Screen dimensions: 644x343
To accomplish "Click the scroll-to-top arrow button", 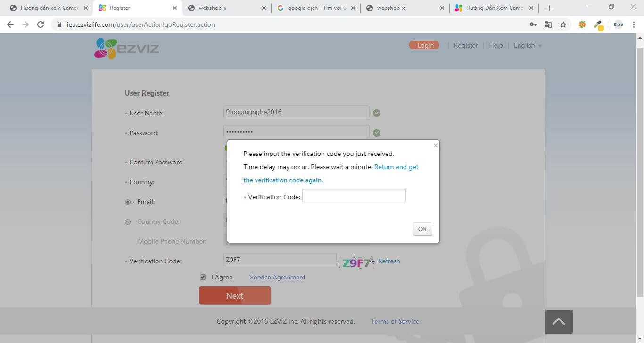I will click(559, 322).
